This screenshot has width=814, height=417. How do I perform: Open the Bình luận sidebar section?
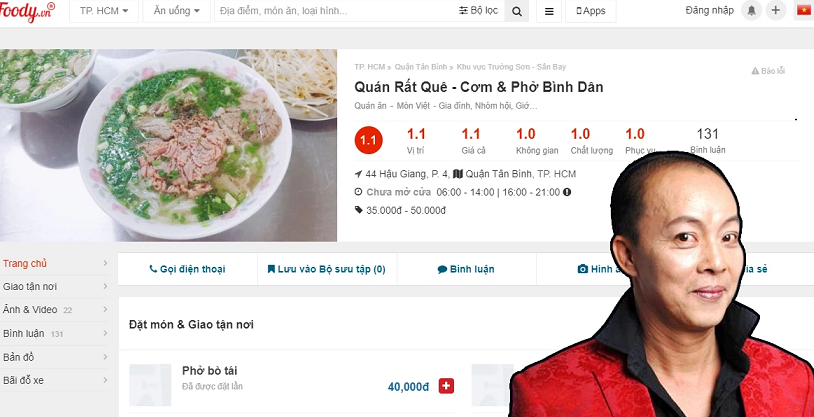pyautogui.click(x=55, y=333)
